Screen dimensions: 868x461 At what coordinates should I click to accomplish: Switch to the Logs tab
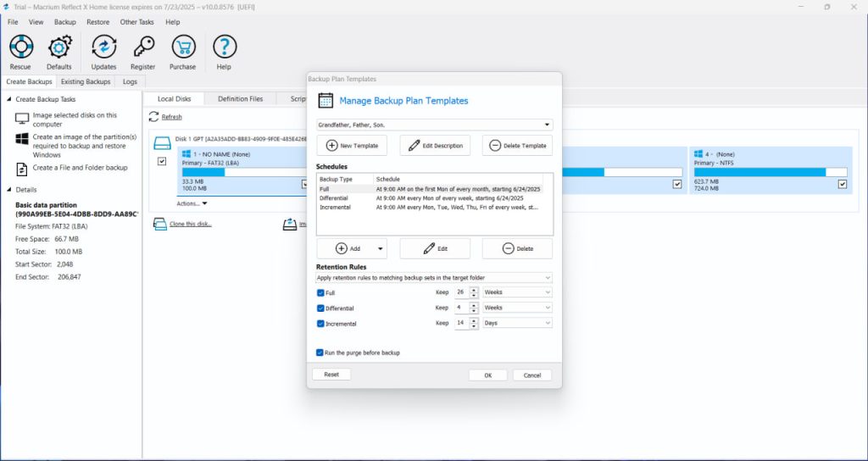tap(130, 82)
